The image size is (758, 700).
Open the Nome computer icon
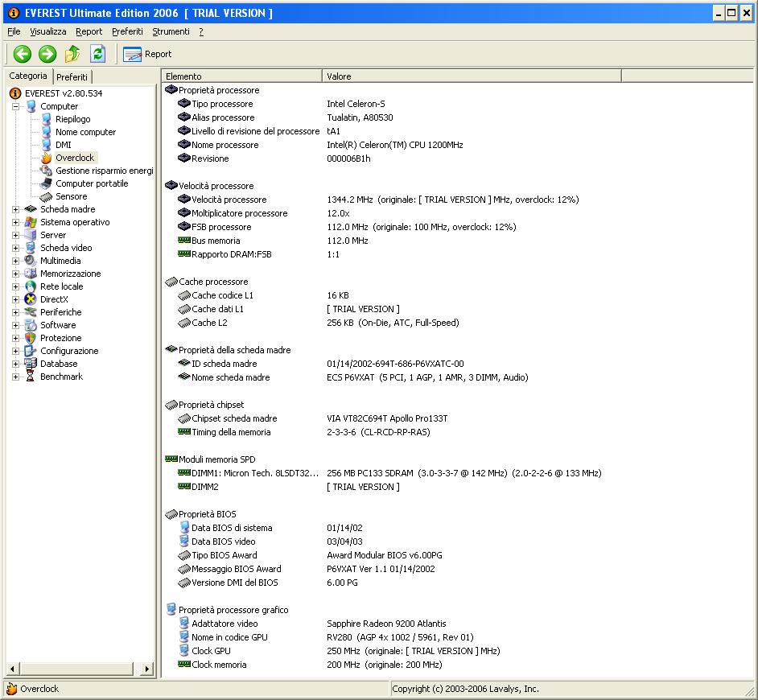click(x=47, y=132)
